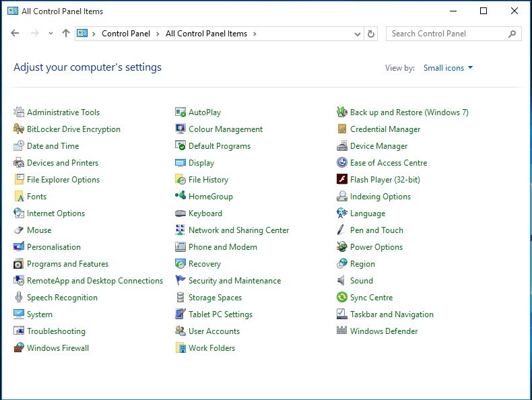
Task: Click the Device Manager icon
Action: [x=341, y=146]
